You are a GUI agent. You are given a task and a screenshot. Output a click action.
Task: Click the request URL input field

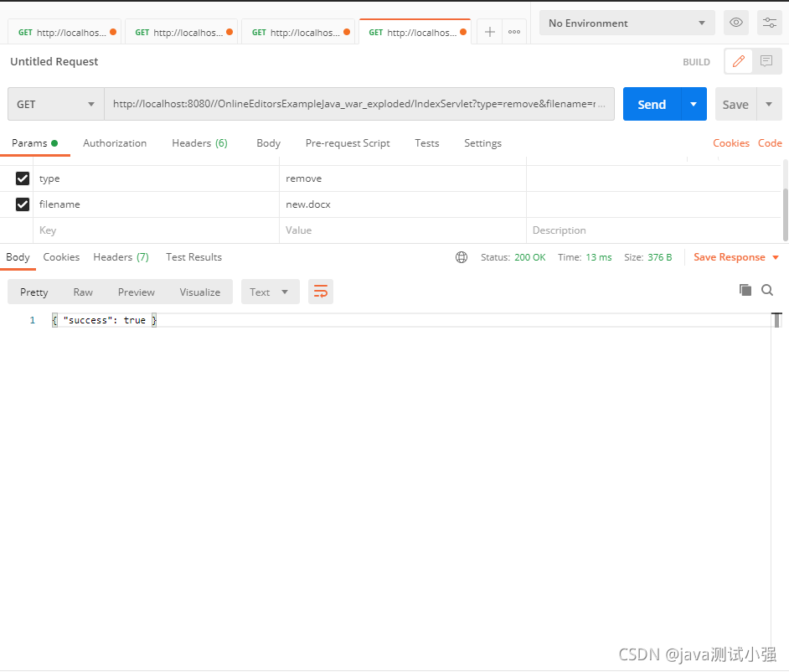coord(359,104)
